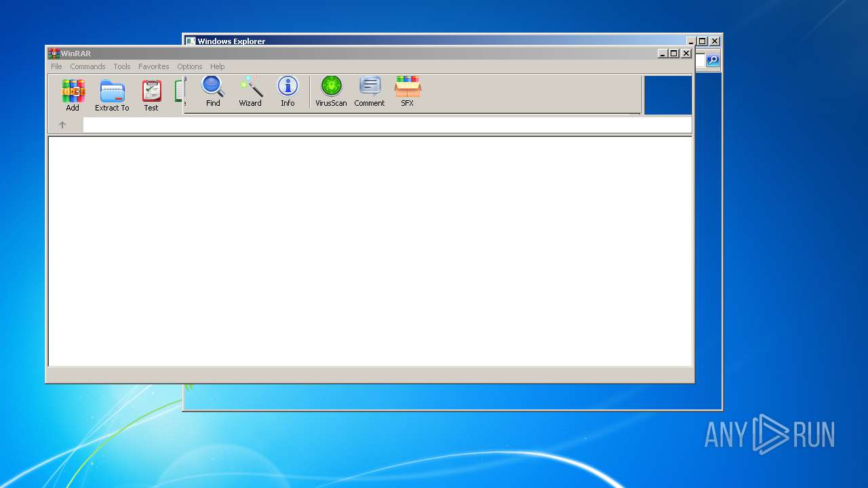
Task: Maximize the WinRAR window
Action: [674, 54]
